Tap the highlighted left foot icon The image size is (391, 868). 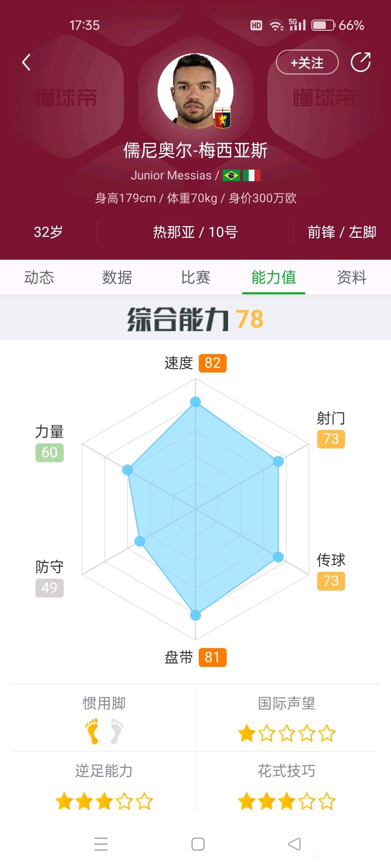[x=92, y=731]
